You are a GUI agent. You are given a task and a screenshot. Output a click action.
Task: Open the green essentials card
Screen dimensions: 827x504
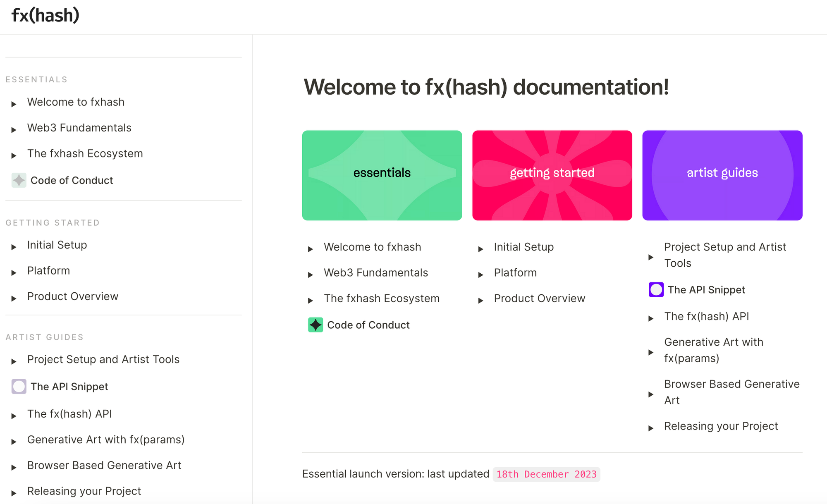coord(382,175)
